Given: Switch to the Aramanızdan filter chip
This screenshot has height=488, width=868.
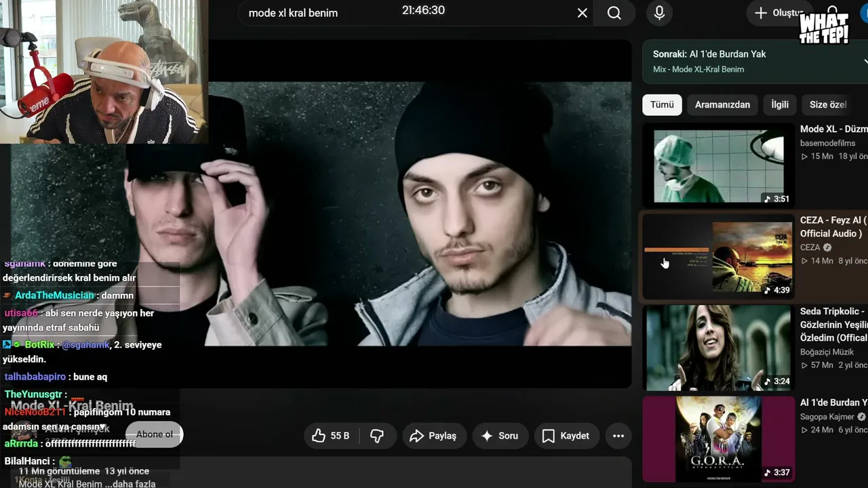Looking at the screenshot, I should [722, 104].
